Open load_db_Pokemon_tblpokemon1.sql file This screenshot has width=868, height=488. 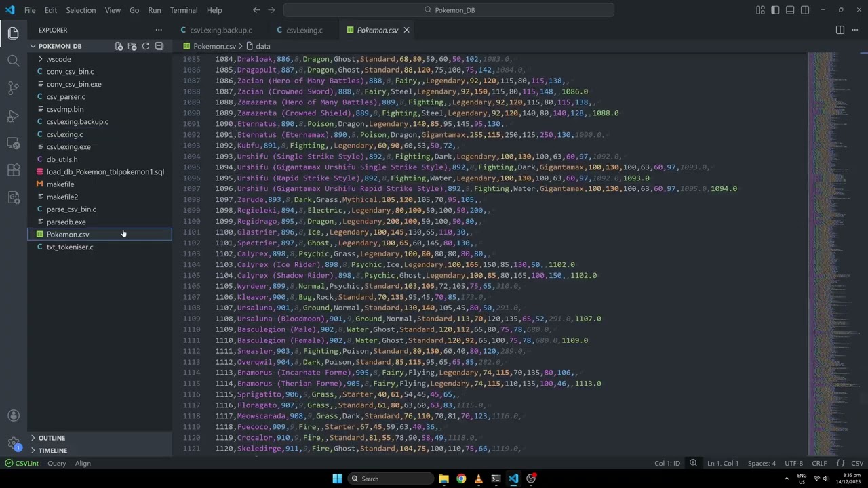tap(99, 171)
